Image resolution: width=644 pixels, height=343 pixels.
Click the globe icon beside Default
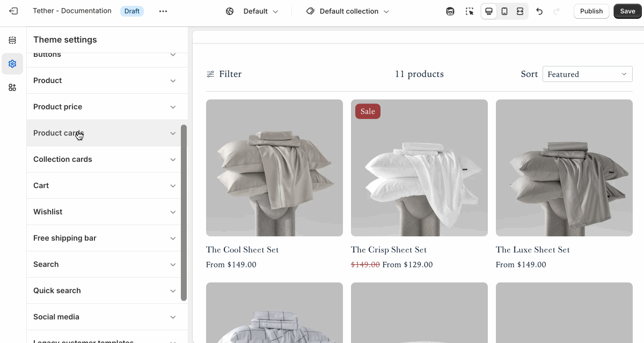pyautogui.click(x=230, y=11)
